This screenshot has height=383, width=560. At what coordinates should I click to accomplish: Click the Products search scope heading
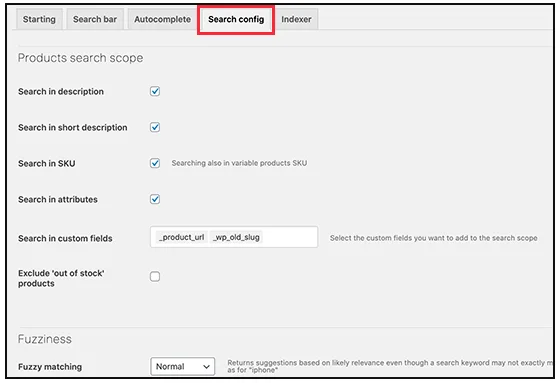[80, 58]
